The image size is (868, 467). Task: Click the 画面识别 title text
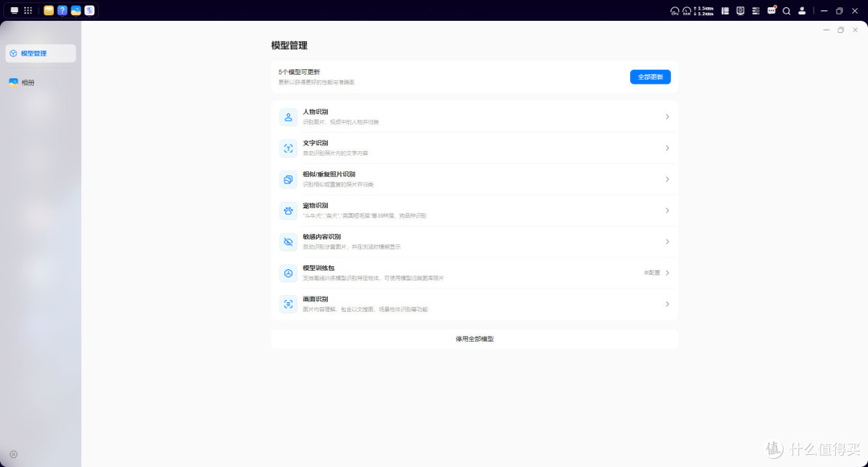[x=315, y=299]
